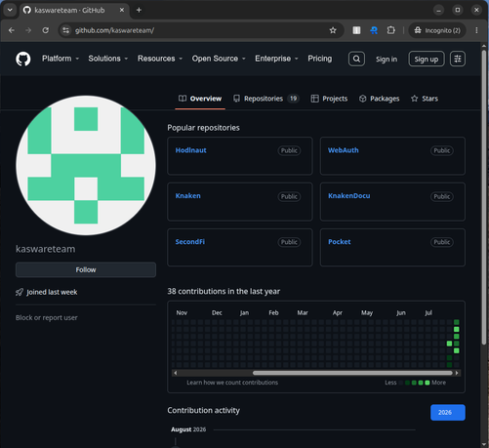Open the SecondFi repository
489x448 pixels.
(190, 242)
